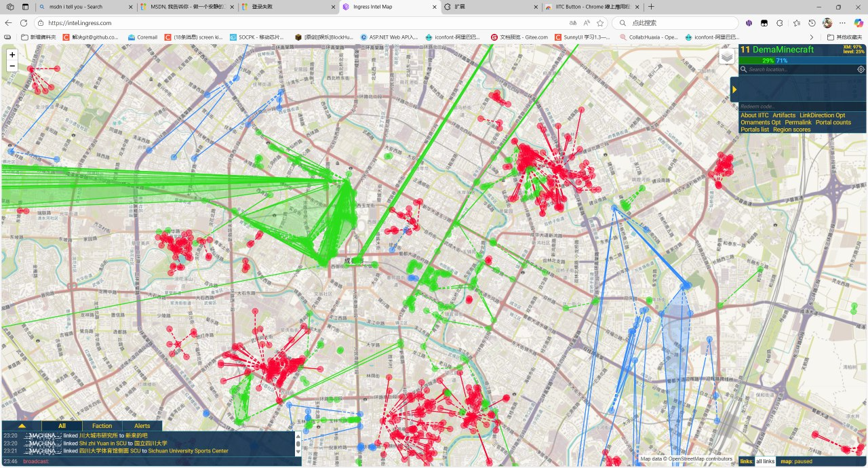Open the About IITC link
Image resolution: width=868 pixels, height=468 pixels.
click(755, 115)
